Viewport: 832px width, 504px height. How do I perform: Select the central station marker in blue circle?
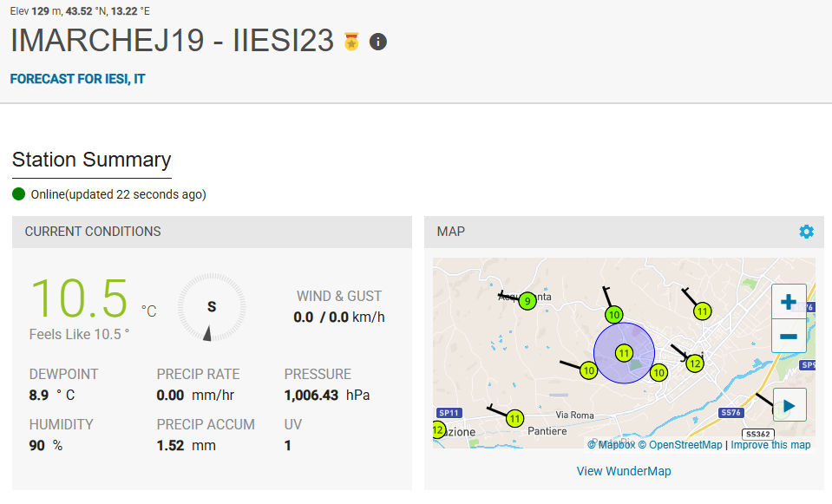(623, 353)
